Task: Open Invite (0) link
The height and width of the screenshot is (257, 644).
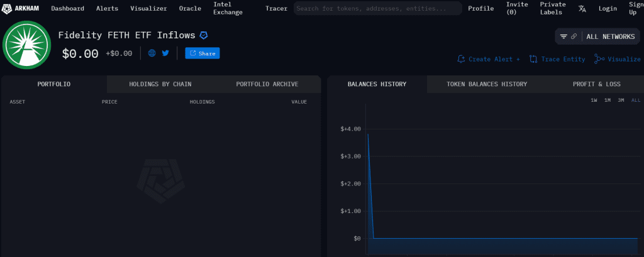Action: coord(517,8)
